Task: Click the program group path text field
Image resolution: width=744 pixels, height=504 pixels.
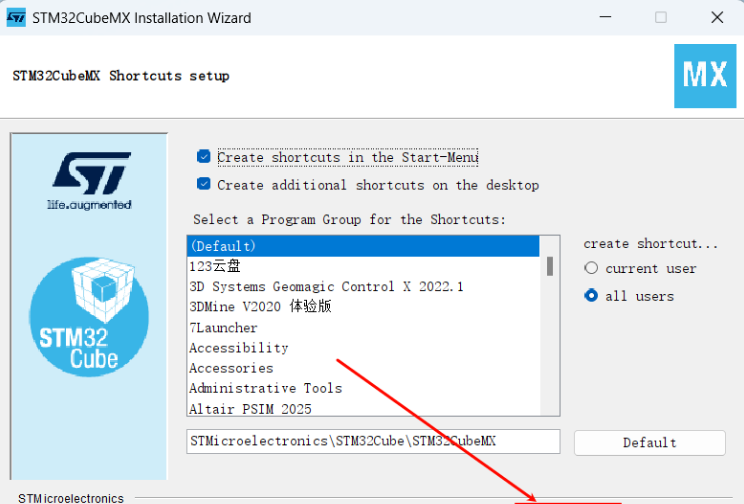Action: click(373, 441)
